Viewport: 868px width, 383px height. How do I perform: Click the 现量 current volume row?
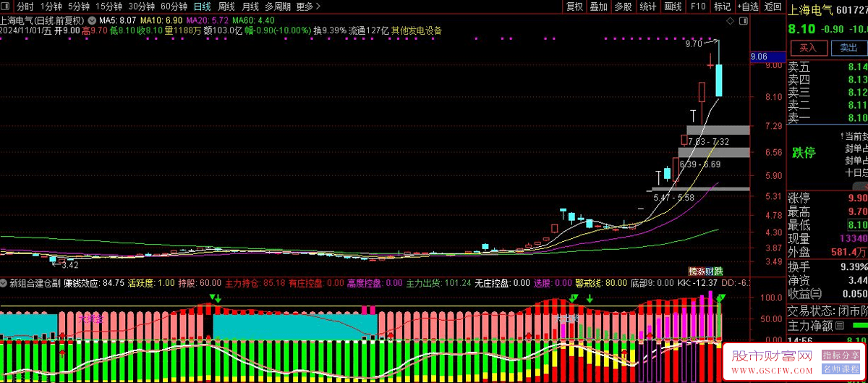[827, 238]
